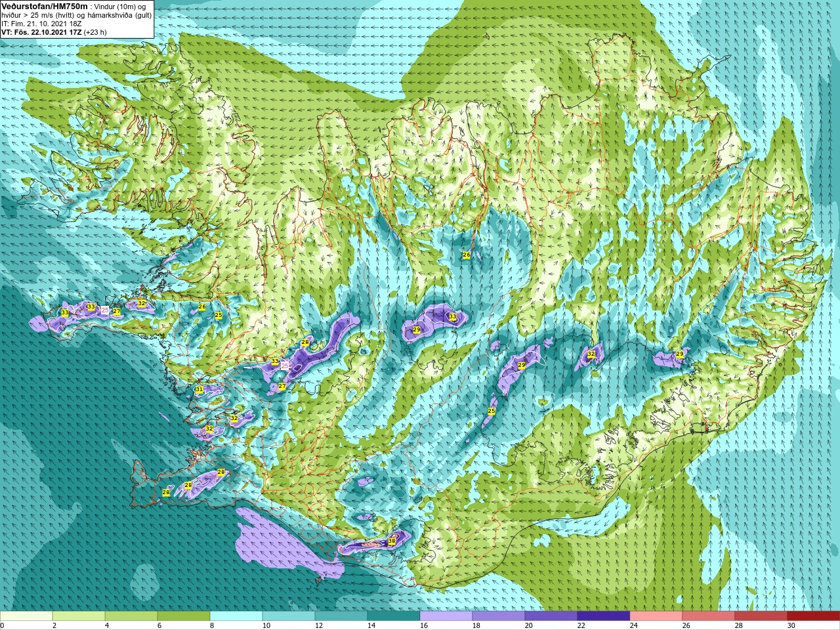Click the 'VT: Fös. 22.10.2021 17Z (+23 h)' line
This screenshot has height=630, width=840.
[x=54, y=31]
